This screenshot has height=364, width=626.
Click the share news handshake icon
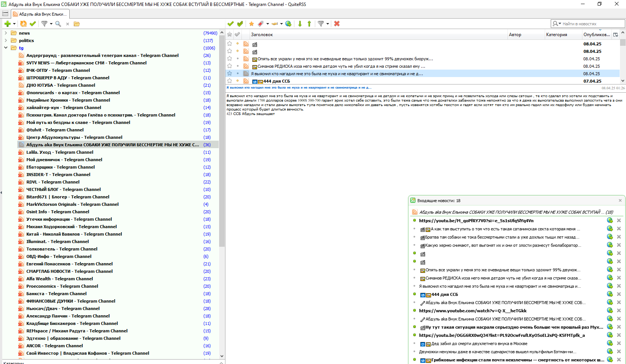275,24
